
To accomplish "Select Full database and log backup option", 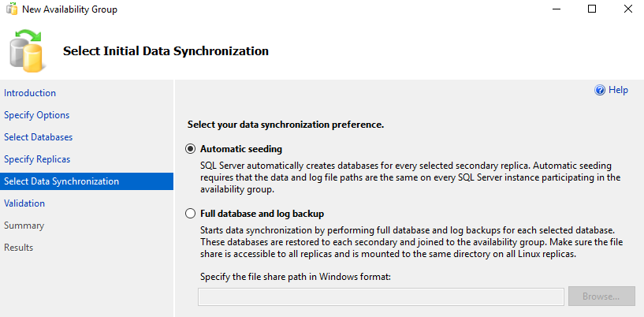I will pyautogui.click(x=190, y=214).
